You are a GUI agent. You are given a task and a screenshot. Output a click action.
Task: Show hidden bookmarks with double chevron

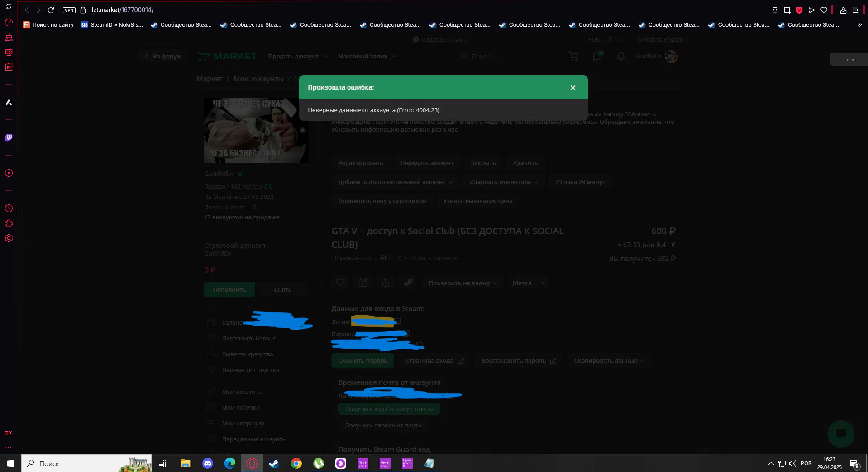859,25
